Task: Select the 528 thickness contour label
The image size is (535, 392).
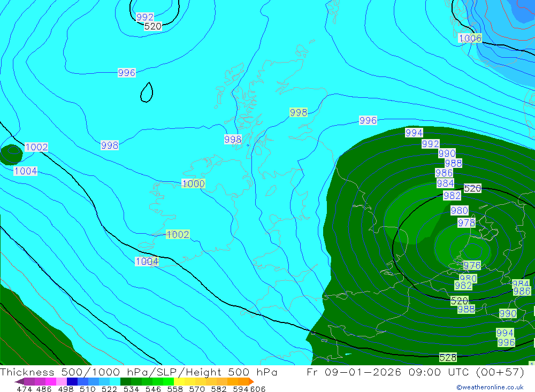Action: coord(448,357)
